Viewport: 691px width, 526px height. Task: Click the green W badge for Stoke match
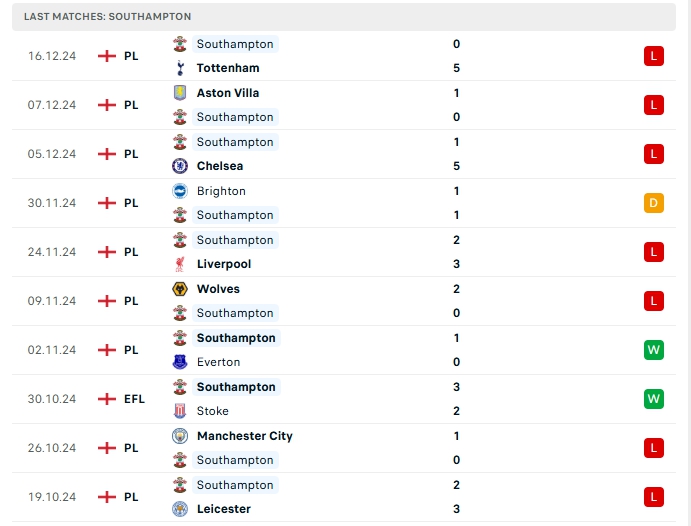pyautogui.click(x=654, y=399)
